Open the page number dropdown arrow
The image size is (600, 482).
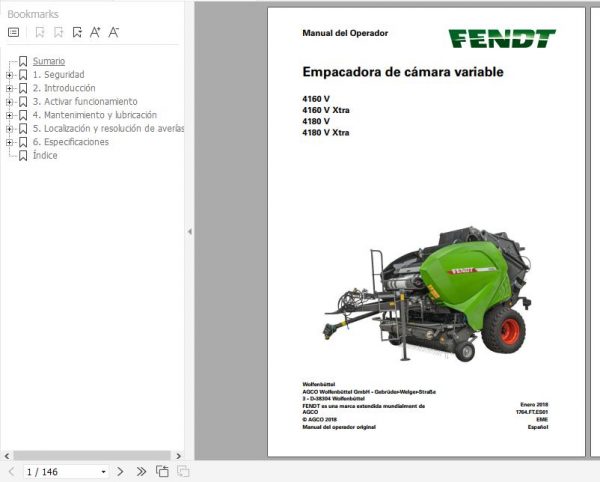pyautogui.click(x=103, y=472)
